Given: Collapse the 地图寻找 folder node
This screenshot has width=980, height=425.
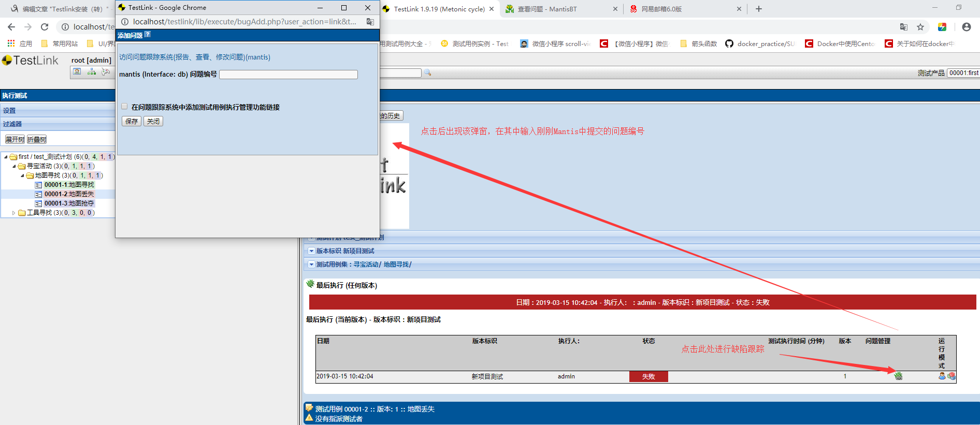Looking at the screenshot, I should [x=22, y=175].
